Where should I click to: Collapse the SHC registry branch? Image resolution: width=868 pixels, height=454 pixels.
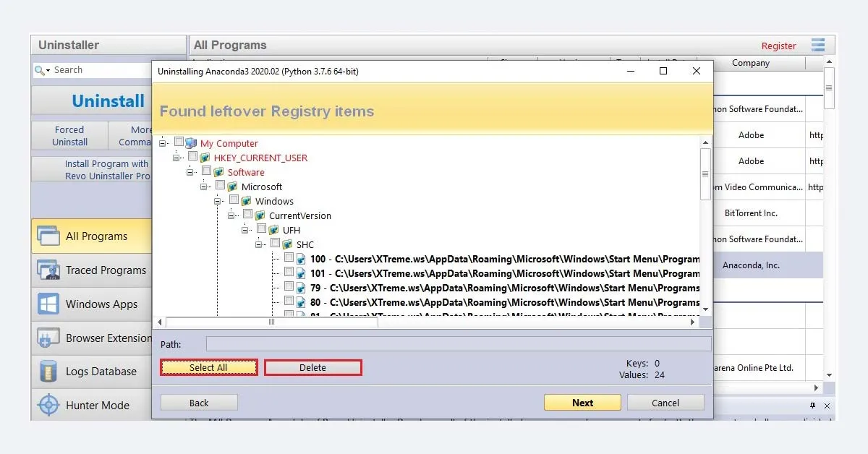click(259, 244)
